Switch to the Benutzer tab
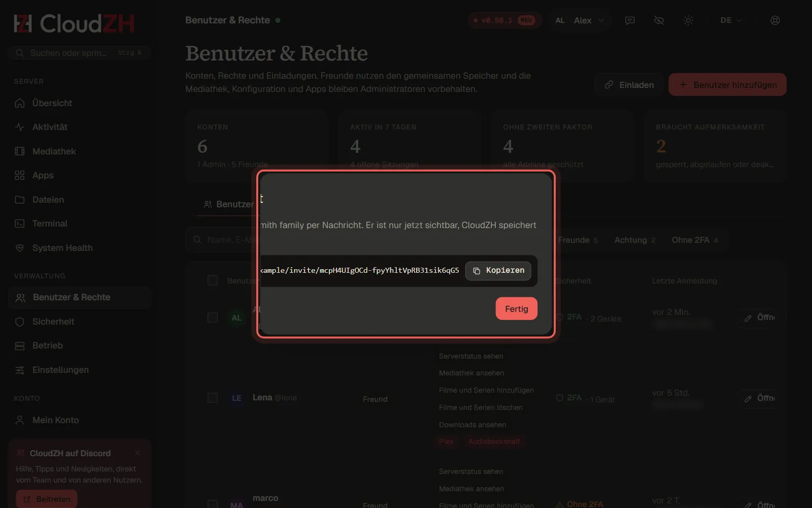 (228, 204)
